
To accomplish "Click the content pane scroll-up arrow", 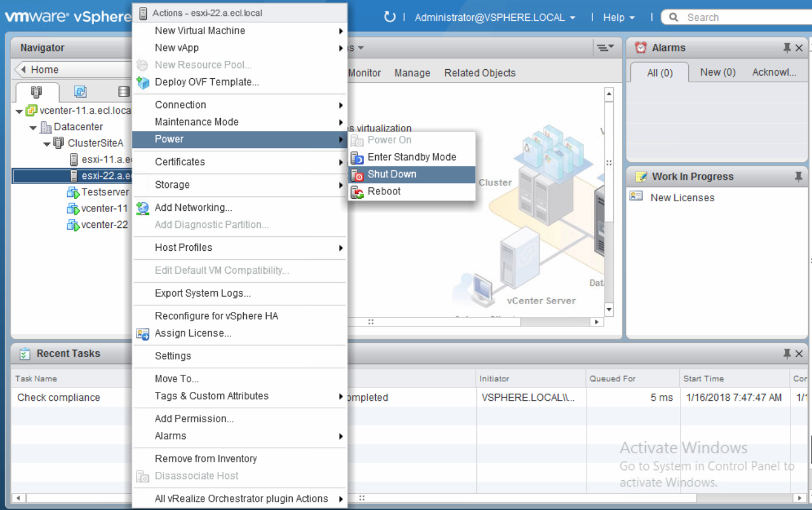I will [609, 94].
